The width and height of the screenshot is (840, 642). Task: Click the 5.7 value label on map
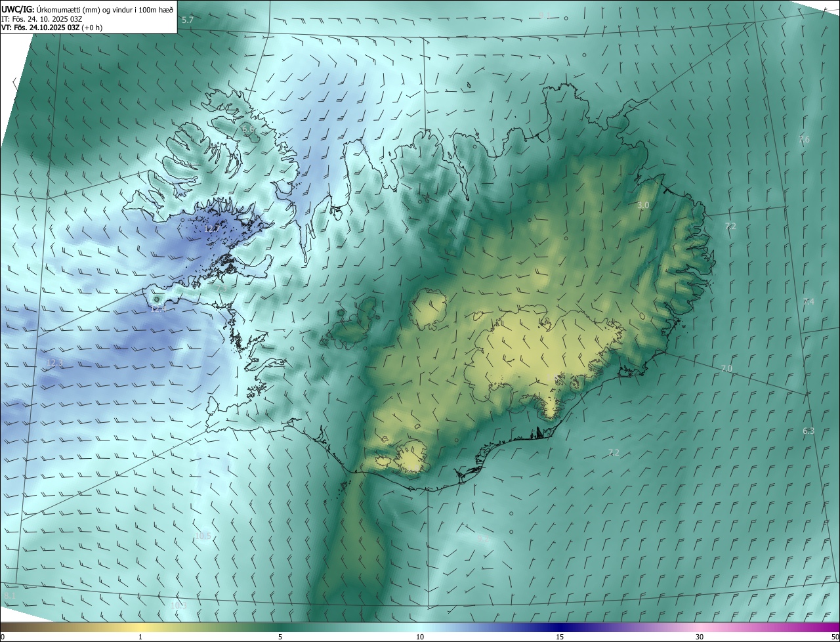pyautogui.click(x=188, y=20)
